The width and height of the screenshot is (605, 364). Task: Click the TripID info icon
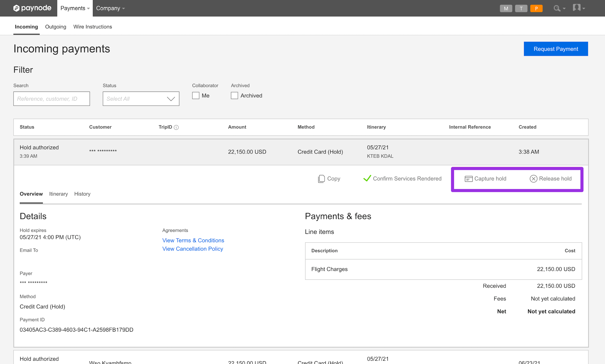tap(176, 127)
